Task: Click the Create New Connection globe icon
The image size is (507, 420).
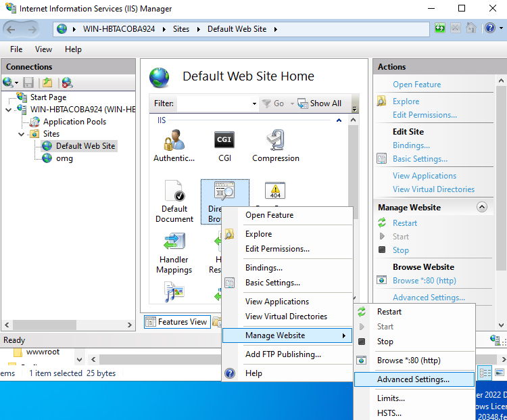Action: (x=7, y=83)
